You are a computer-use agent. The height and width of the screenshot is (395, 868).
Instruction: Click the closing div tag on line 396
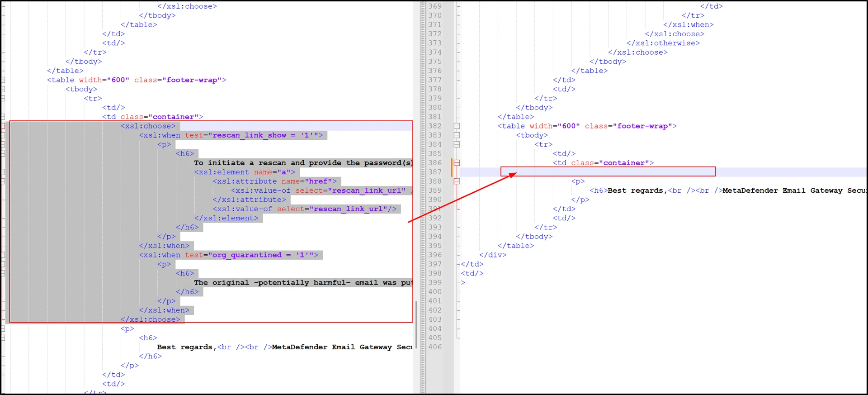[493, 255]
